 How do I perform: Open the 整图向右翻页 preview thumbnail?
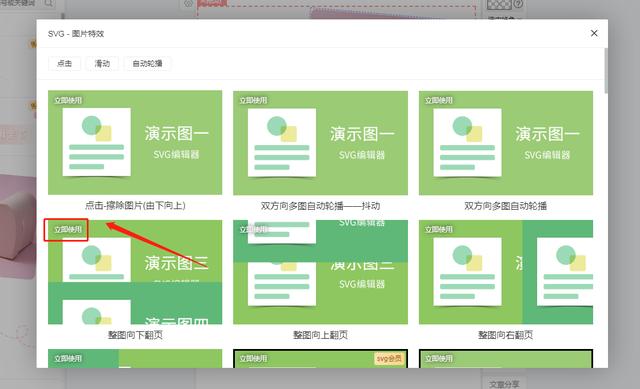click(x=506, y=272)
